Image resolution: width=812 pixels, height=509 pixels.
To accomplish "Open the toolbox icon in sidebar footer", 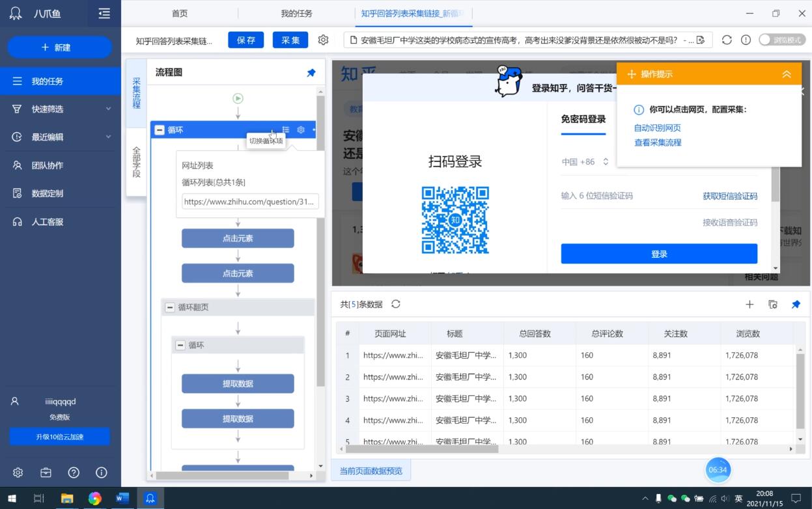I will pyautogui.click(x=46, y=473).
